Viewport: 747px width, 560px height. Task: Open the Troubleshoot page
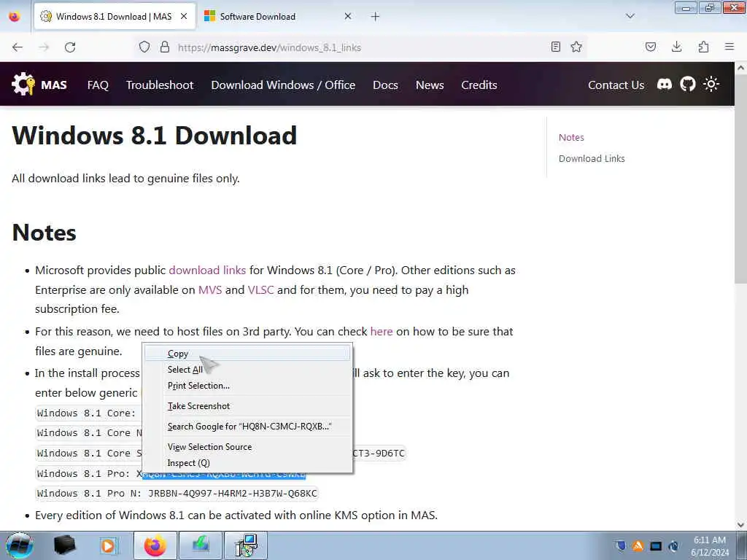160,85
